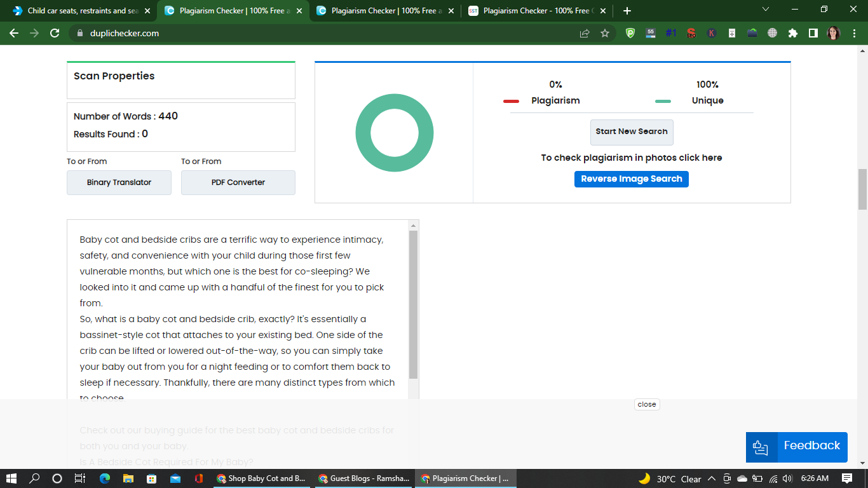Close the SST Plagiarism Checker tab
The height and width of the screenshot is (488, 868).
coord(603,11)
